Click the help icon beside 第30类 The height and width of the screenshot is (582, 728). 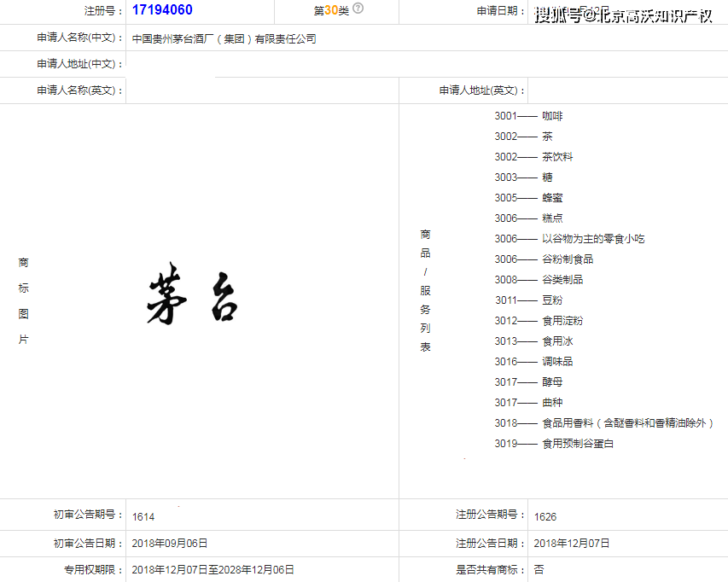pyautogui.click(x=358, y=9)
